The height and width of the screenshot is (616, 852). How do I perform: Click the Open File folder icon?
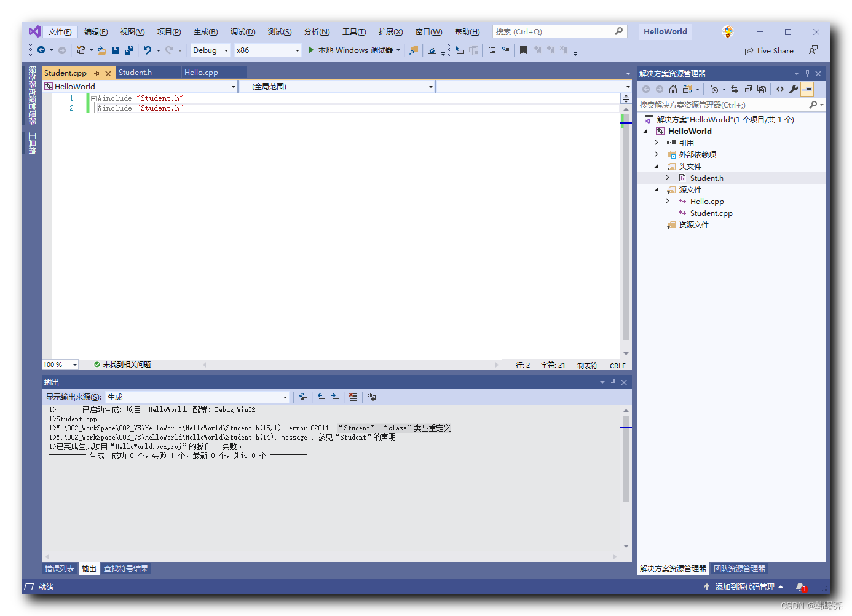pyautogui.click(x=102, y=50)
